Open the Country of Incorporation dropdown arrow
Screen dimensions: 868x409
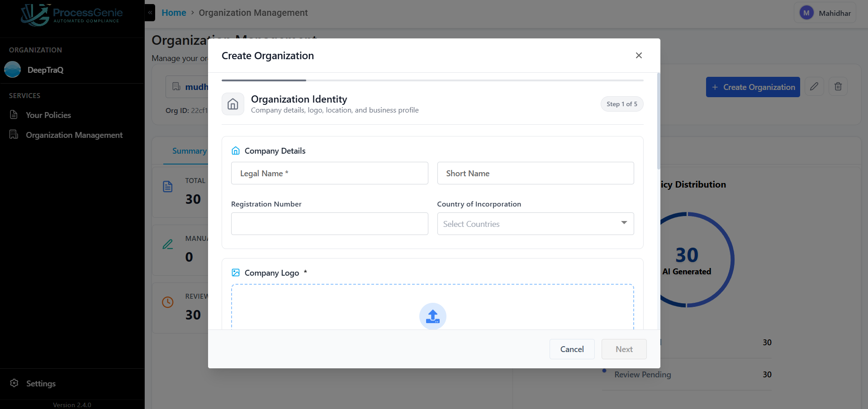pyautogui.click(x=624, y=223)
